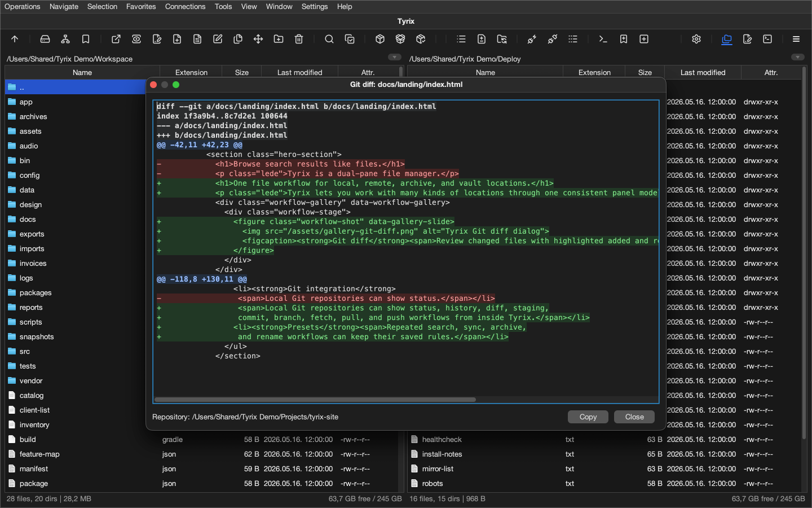Screen dimensions: 812x508
Task: Click inside the Git diff text area
Action: click(x=405, y=251)
